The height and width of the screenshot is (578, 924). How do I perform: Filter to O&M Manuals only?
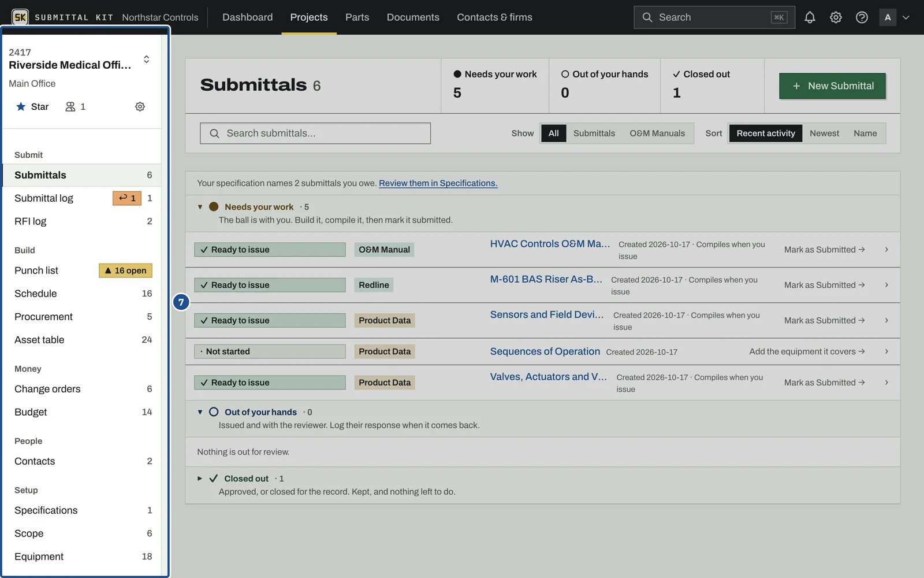click(x=657, y=134)
